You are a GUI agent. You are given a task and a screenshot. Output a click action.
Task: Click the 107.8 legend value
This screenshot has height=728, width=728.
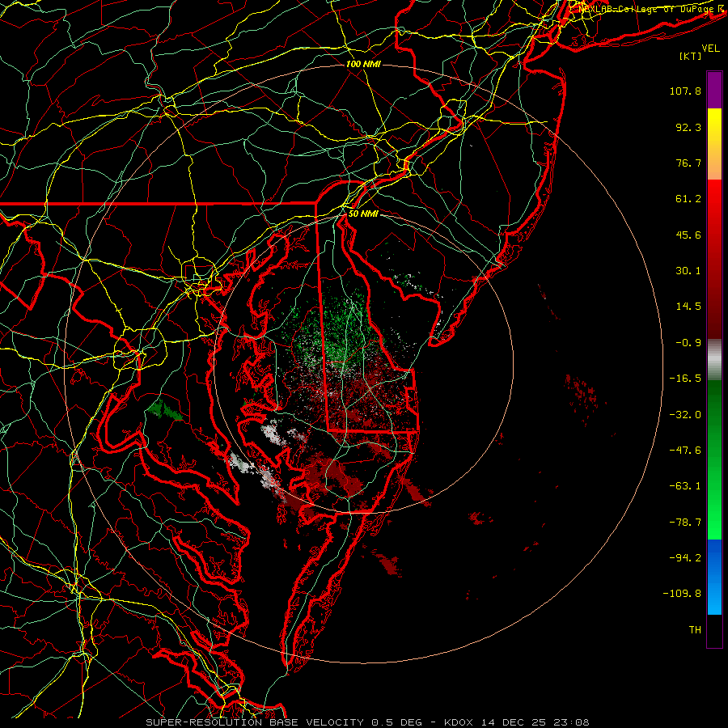pos(685,91)
